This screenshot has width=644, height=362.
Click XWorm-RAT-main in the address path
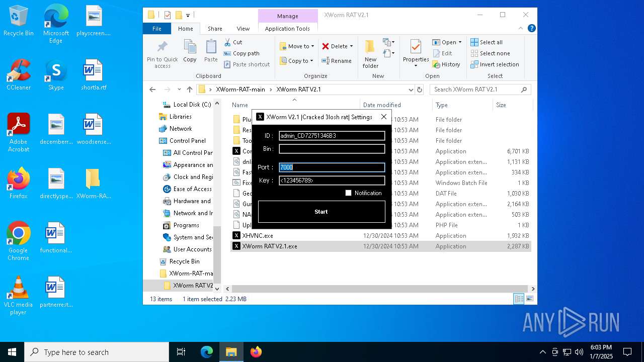240,89
